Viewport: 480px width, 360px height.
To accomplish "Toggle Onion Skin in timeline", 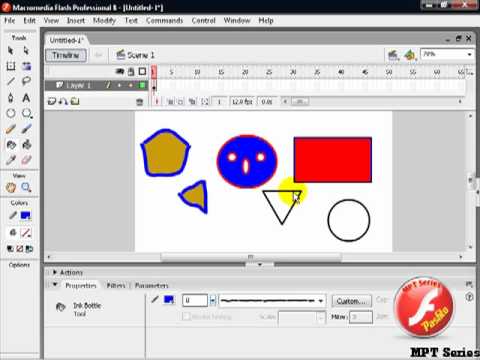I will tap(170, 102).
